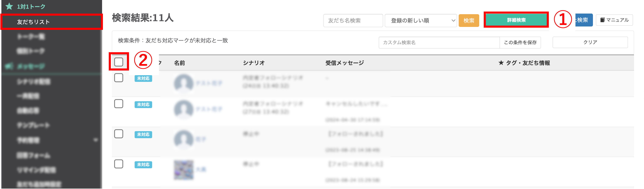Check the first friend row's checkbox
Viewport: 644px width, 189px height.
119,78
